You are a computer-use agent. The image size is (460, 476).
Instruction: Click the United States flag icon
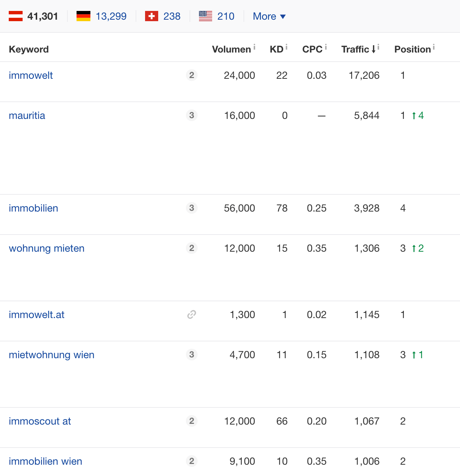[x=206, y=16]
